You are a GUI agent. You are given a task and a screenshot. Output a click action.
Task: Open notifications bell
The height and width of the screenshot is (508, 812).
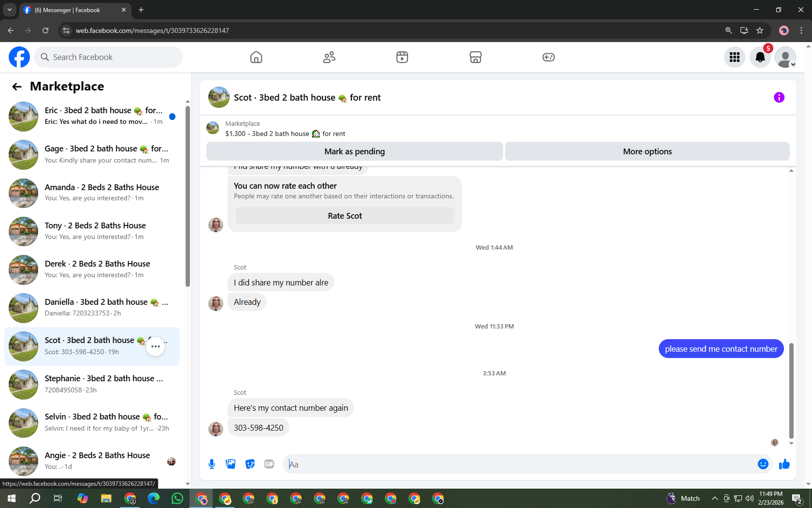[x=760, y=57]
